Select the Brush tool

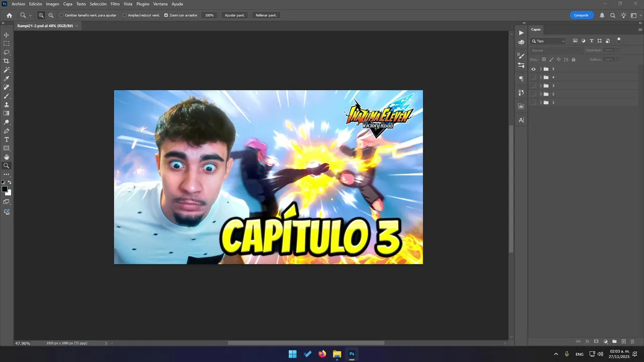(7, 96)
